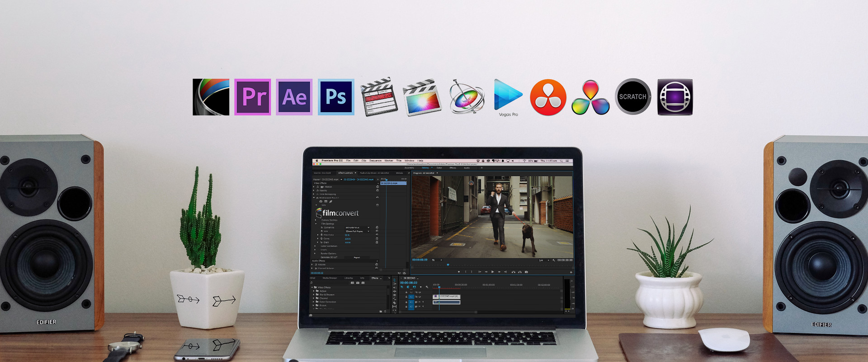Switch to the Color workspace tab
Image resolution: width=868 pixels, height=362 pixels.
tap(439, 168)
